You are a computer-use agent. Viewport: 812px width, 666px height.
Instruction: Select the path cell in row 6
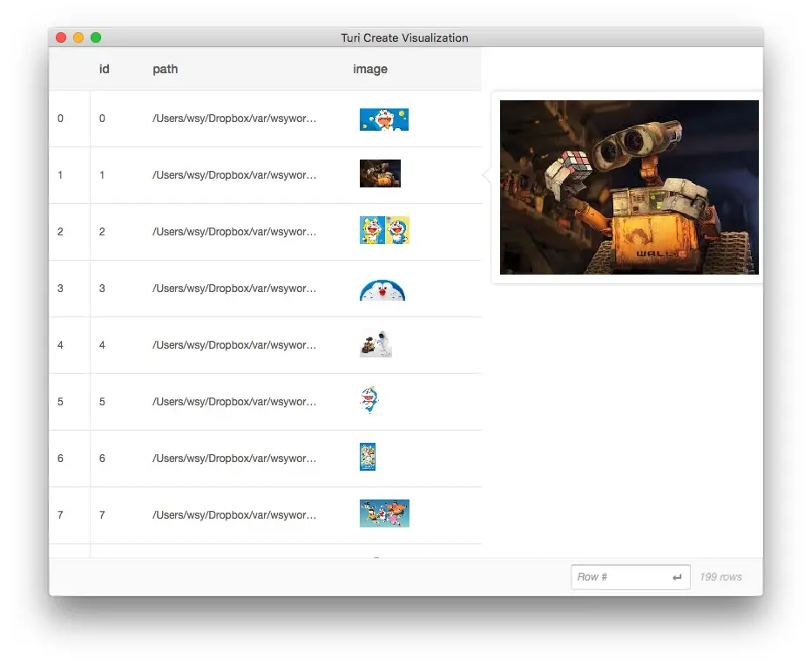coord(234,459)
